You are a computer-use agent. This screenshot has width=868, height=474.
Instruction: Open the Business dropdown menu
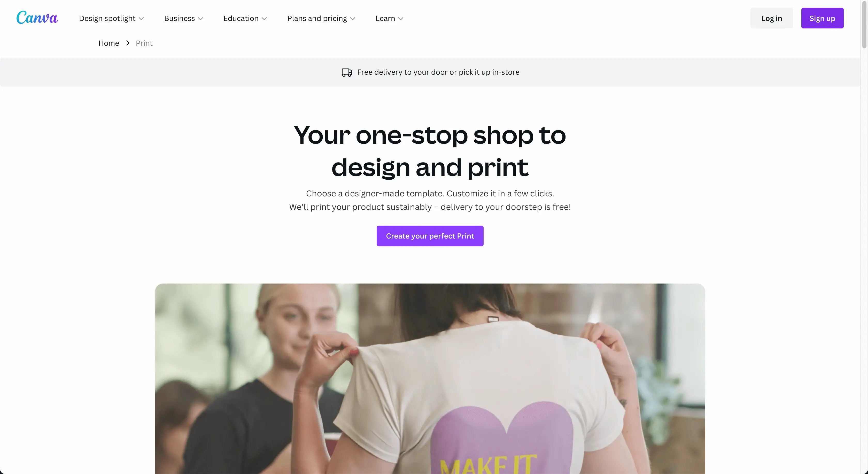click(x=184, y=18)
